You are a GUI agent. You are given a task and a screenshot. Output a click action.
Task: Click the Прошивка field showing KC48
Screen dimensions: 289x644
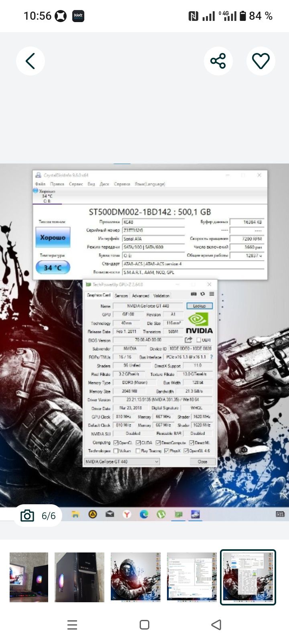(x=153, y=222)
